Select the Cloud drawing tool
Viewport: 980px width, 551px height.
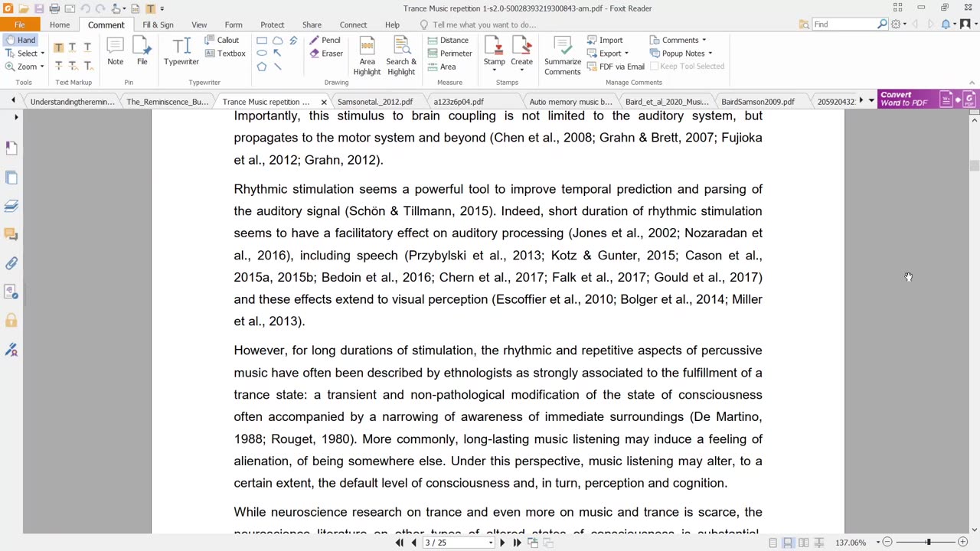pyautogui.click(x=277, y=41)
